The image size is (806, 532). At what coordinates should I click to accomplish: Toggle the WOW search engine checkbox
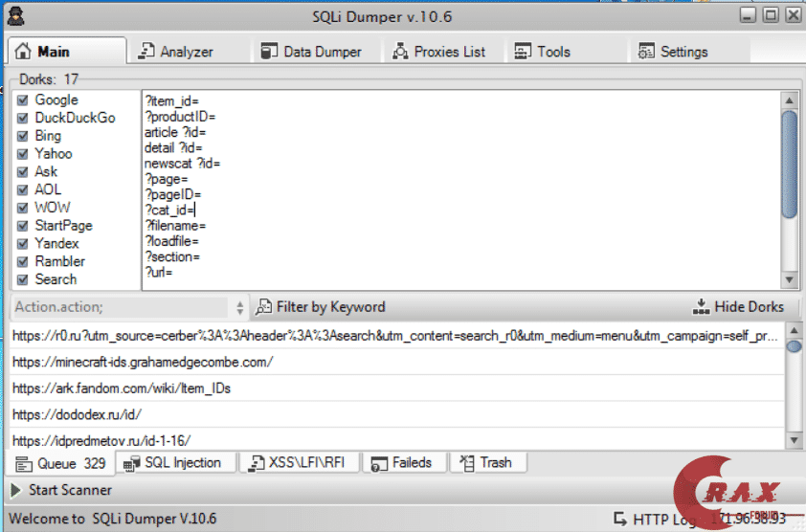(22, 208)
